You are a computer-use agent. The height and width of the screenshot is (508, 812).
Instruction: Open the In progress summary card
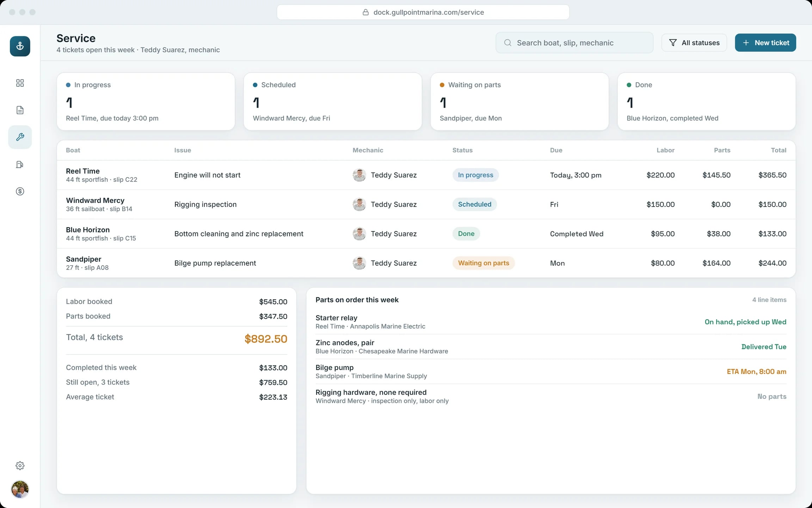pos(146,102)
